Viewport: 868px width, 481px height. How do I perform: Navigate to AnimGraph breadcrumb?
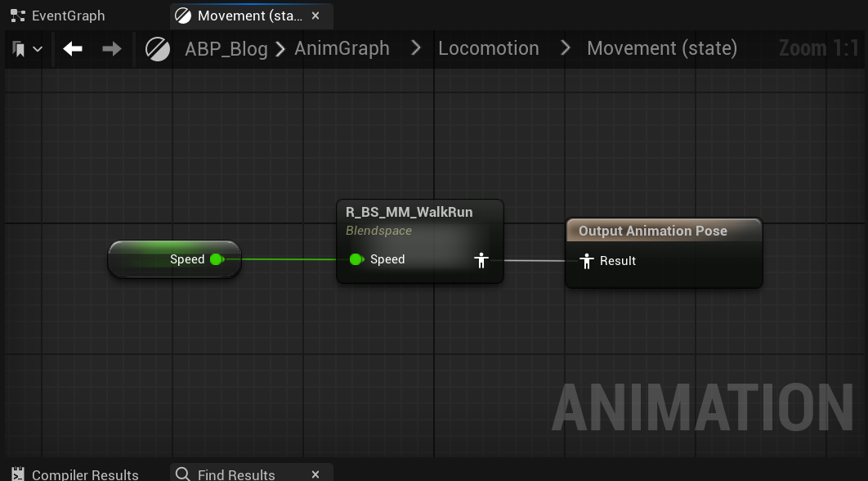[x=342, y=48]
